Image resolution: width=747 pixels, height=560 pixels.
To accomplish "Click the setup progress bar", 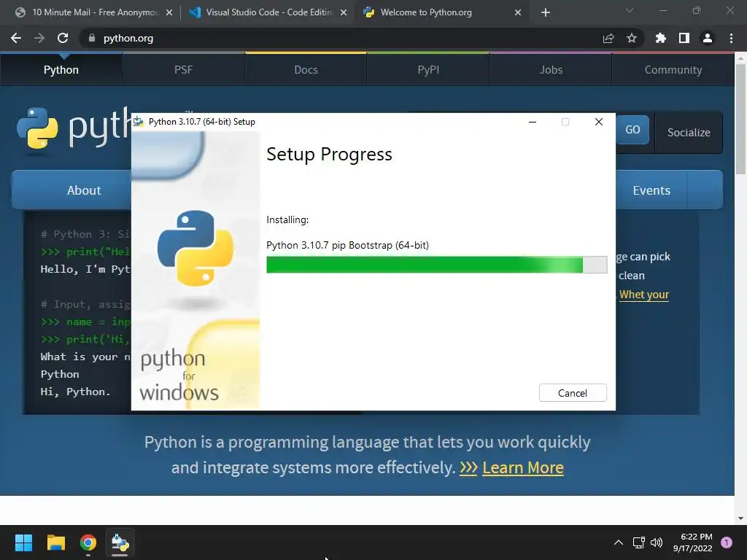I will pyautogui.click(x=436, y=265).
